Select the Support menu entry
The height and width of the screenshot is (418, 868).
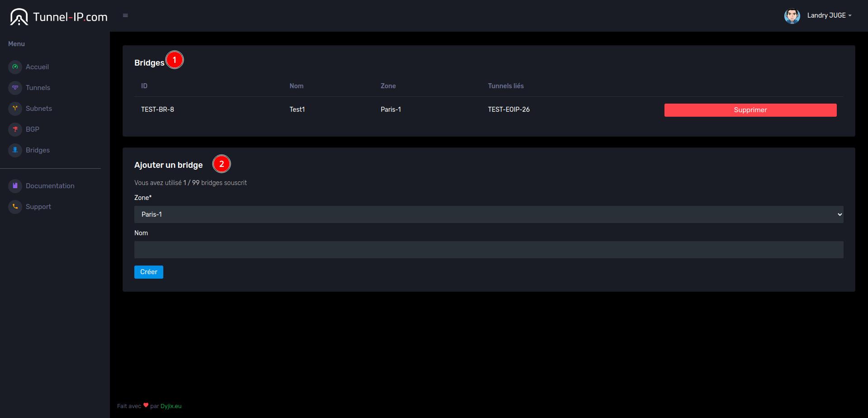(38, 207)
